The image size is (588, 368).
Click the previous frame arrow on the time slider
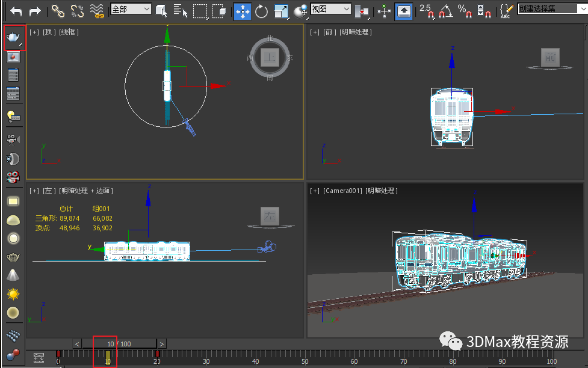77,344
